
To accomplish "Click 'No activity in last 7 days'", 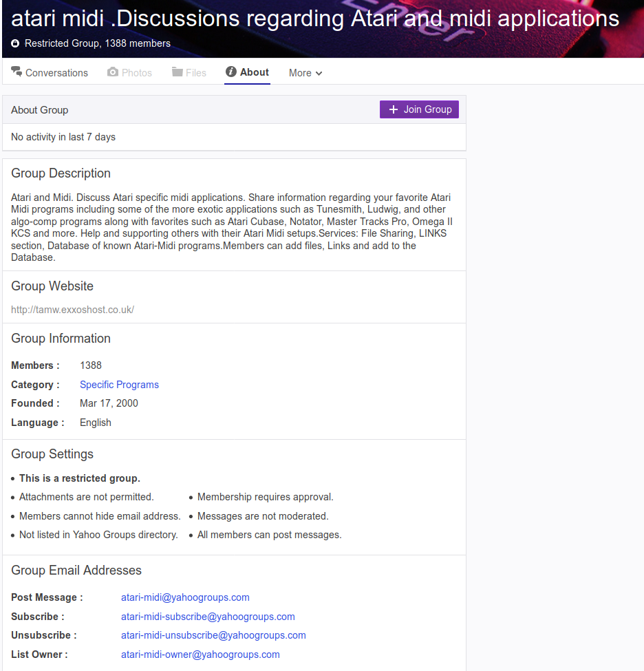I will tap(63, 137).
